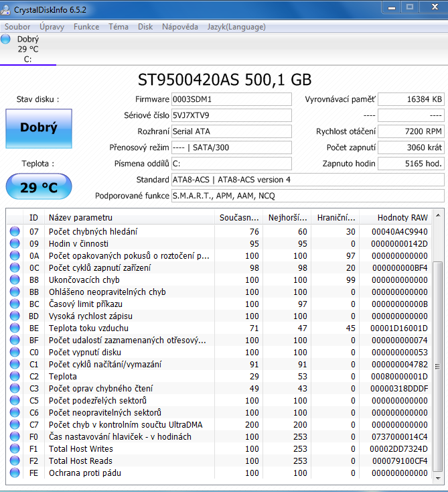
Task: Click the status orb for row 07
Action: pyautogui.click(x=15, y=231)
